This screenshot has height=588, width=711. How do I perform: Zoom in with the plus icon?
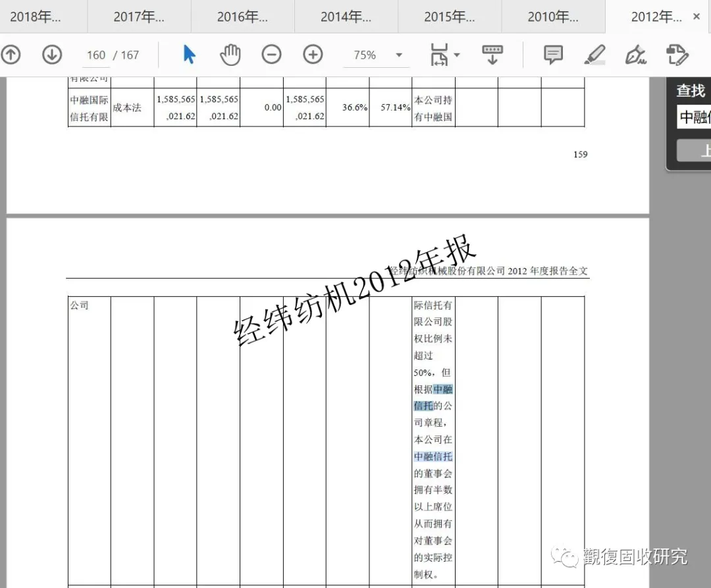pos(313,55)
